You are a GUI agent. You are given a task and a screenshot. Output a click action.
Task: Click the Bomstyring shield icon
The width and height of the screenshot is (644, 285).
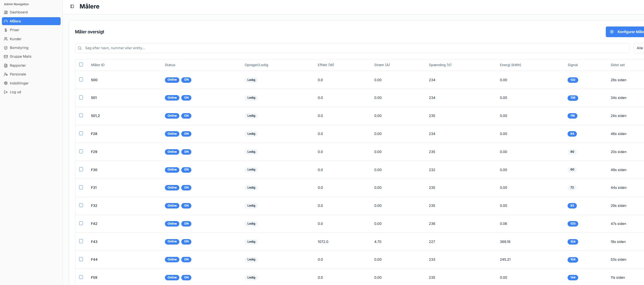coord(6,48)
